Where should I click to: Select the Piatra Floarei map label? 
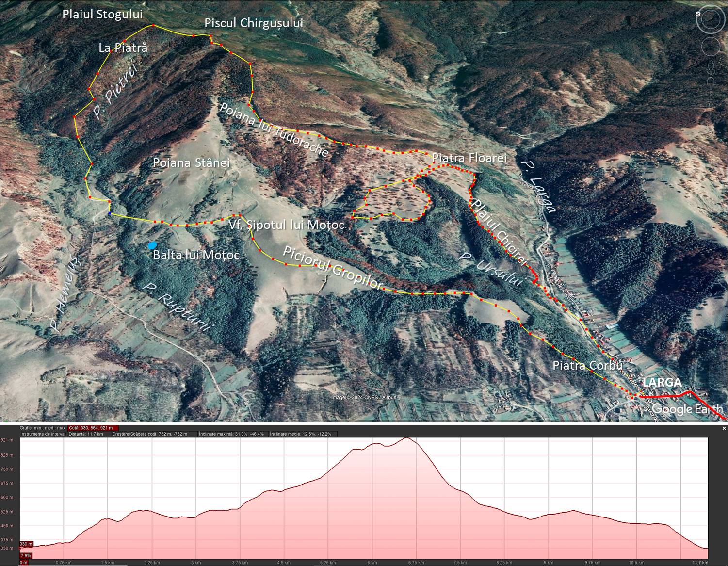(x=469, y=158)
